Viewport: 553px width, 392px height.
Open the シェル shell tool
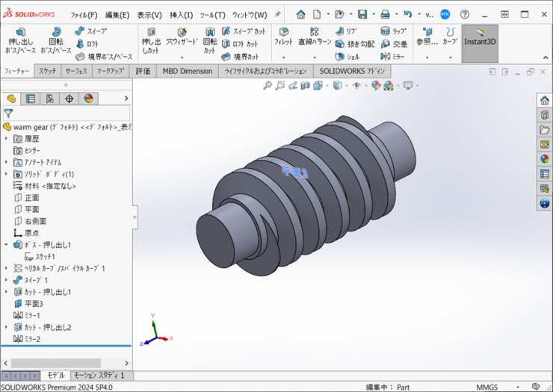pyautogui.click(x=347, y=56)
